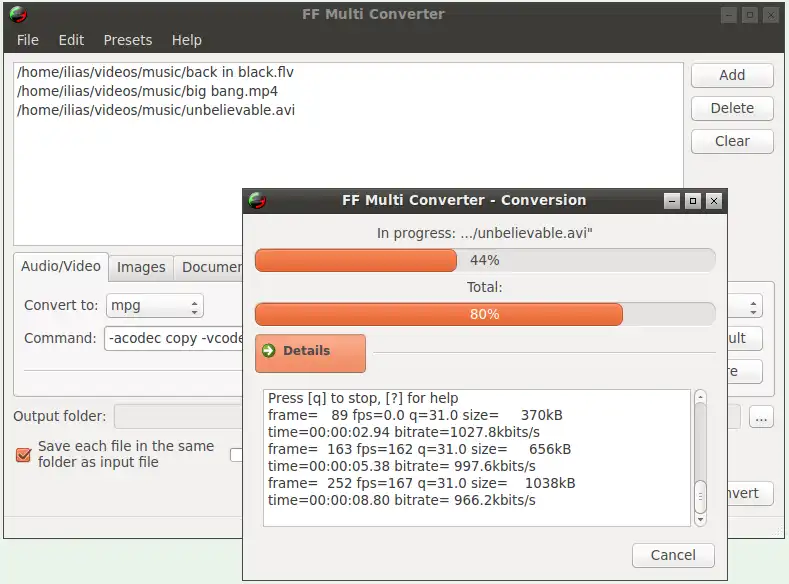The height and width of the screenshot is (584, 789).
Task: Close the main FF Multi Converter window
Action: click(770, 15)
